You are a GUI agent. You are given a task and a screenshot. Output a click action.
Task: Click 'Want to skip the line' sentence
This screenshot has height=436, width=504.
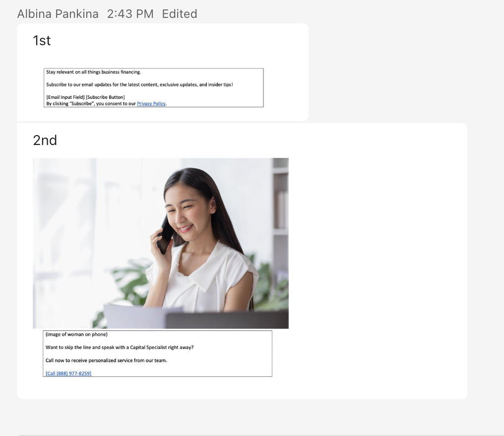[120, 348]
